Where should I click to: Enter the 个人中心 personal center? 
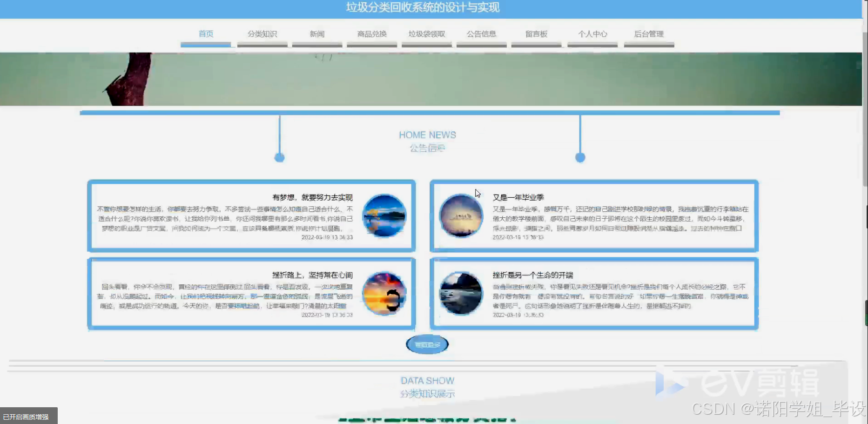pos(592,34)
